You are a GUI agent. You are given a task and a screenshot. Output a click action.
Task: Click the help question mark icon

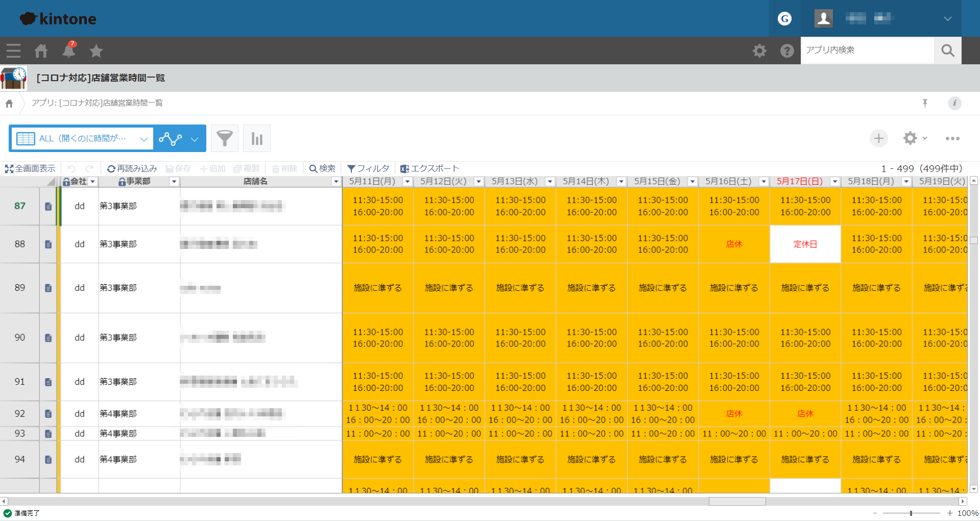pyautogui.click(x=787, y=51)
